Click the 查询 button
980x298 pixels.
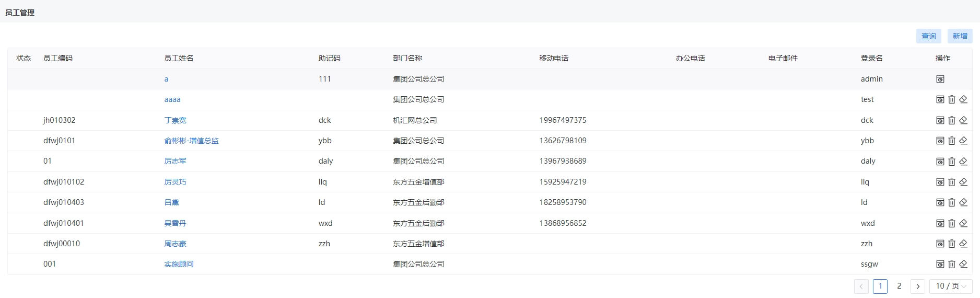[929, 36]
